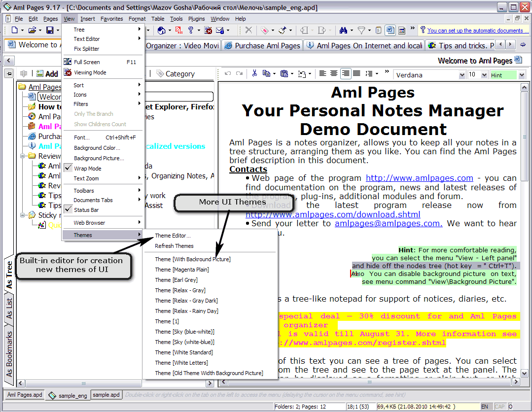Click the tree panel horizontal scrollbar
The height and width of the screenshot is (412, 532).
pyautogui.click(x=115, y=383)
